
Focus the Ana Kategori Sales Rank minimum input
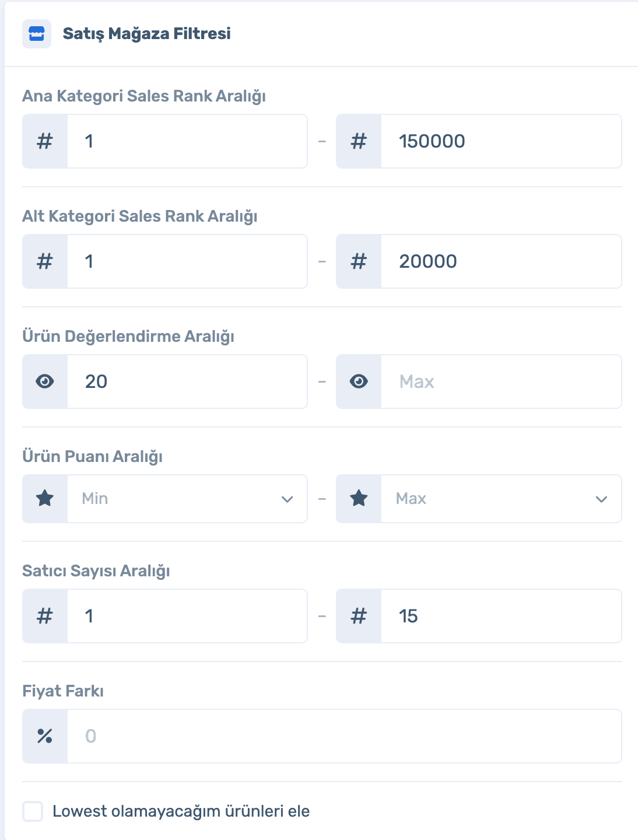coord(187,141)
